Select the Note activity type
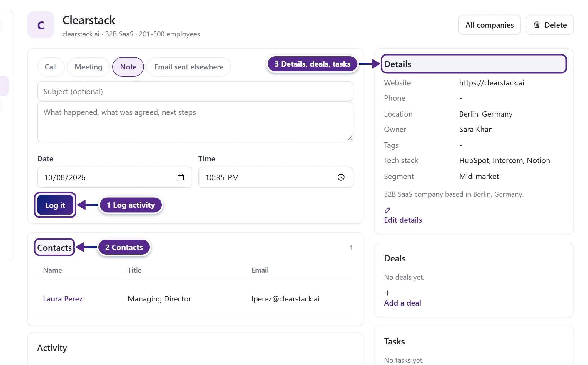The image size is (588, 365). pyautogui.click(x=128, y=67)
